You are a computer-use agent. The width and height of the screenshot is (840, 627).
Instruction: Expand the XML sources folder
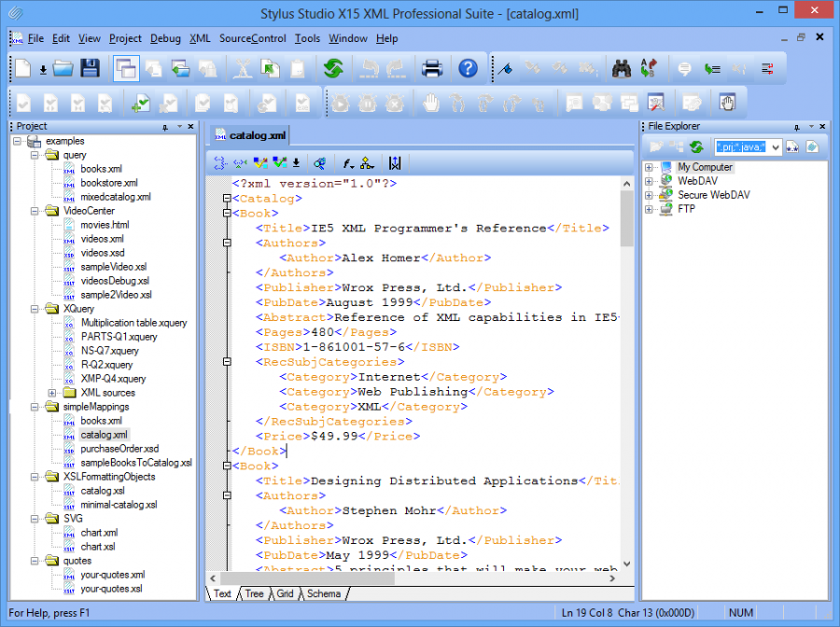52,393
